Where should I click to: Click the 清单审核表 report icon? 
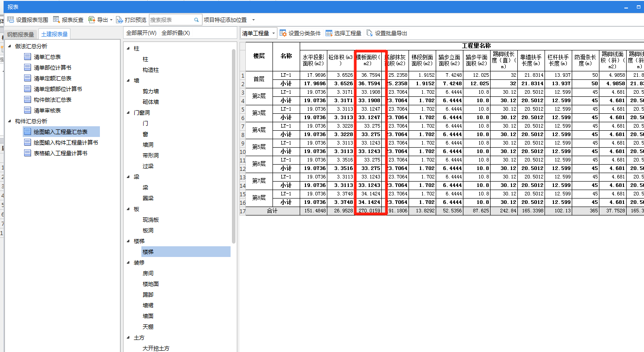(28, 110)
